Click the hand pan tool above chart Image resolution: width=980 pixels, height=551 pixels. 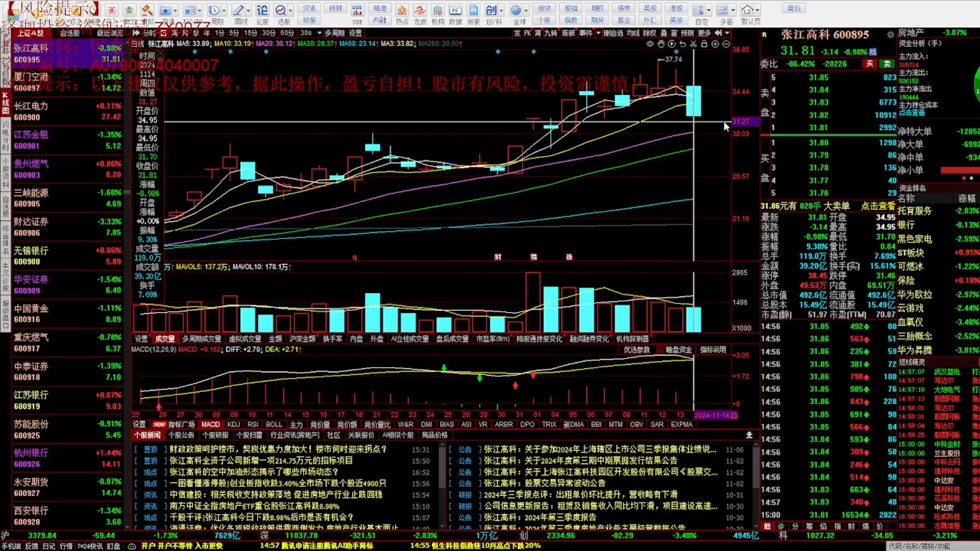coord(660,44)
